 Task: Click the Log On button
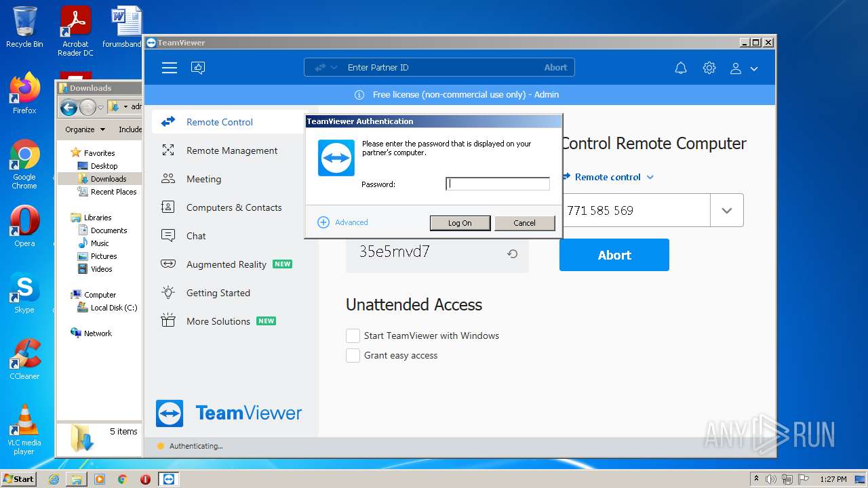click(460, 223)
